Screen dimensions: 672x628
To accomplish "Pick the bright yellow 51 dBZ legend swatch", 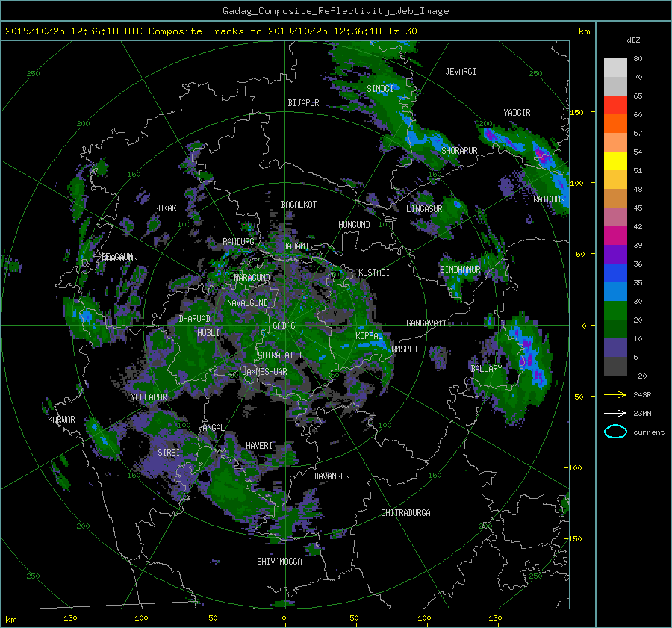I will click(x=615, y=161).
